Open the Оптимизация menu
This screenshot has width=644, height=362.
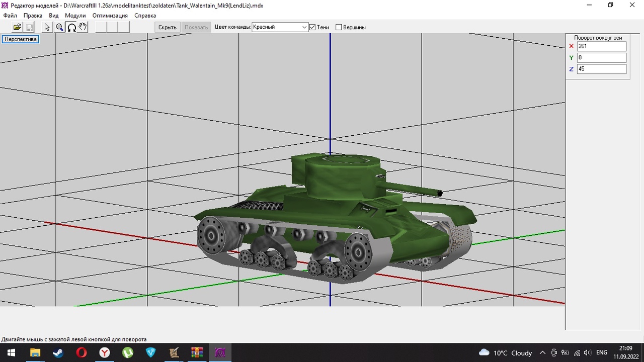(110, 16)
